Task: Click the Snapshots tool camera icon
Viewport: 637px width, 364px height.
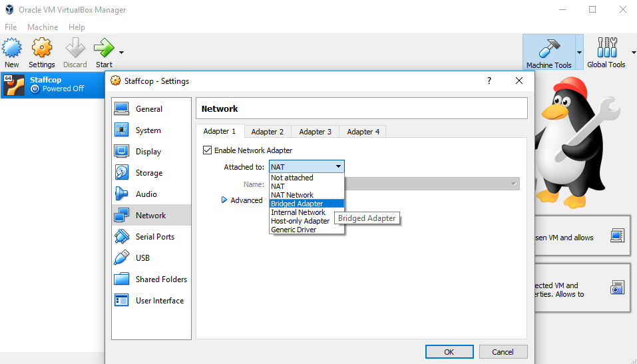Action: (x=618, y=287)
